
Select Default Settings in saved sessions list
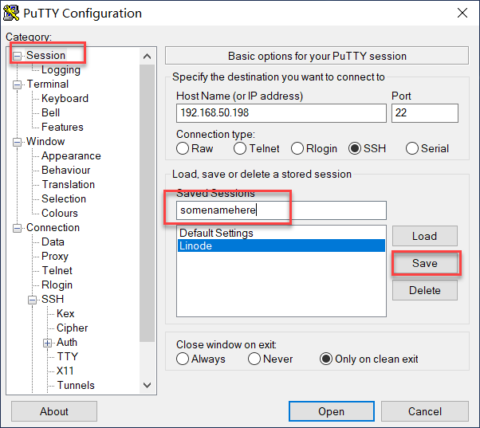(216, 233)
